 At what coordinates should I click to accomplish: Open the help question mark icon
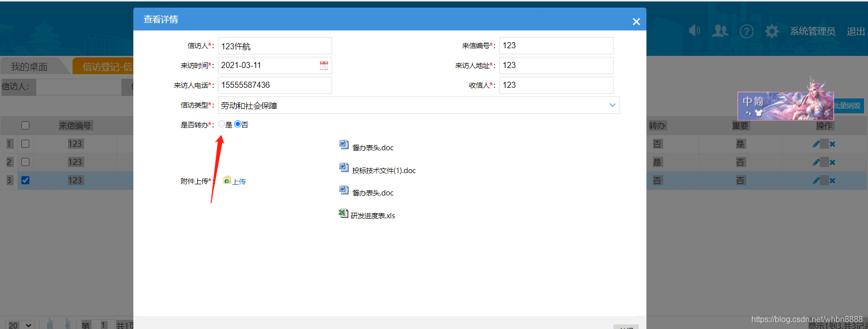pyautogui.click(x=746, y=31)
